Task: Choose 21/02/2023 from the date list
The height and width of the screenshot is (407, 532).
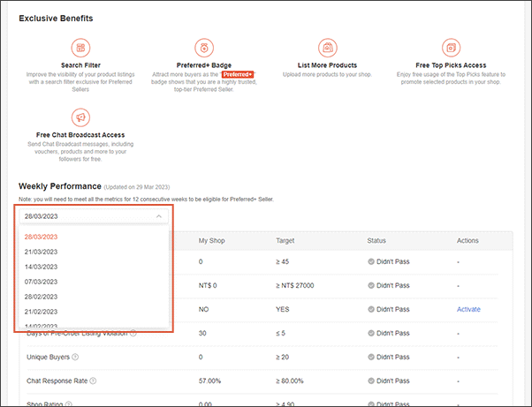Action: coord(42,312)
